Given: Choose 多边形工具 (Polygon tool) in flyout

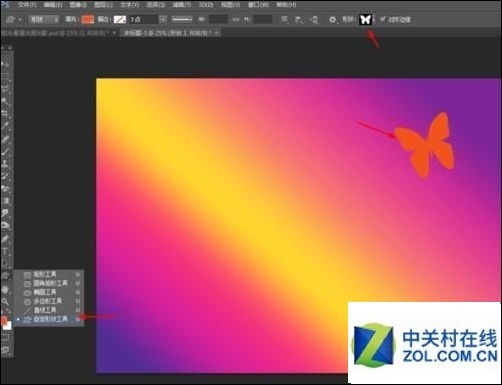Looking at the screenshot, I should pos(49,301).
